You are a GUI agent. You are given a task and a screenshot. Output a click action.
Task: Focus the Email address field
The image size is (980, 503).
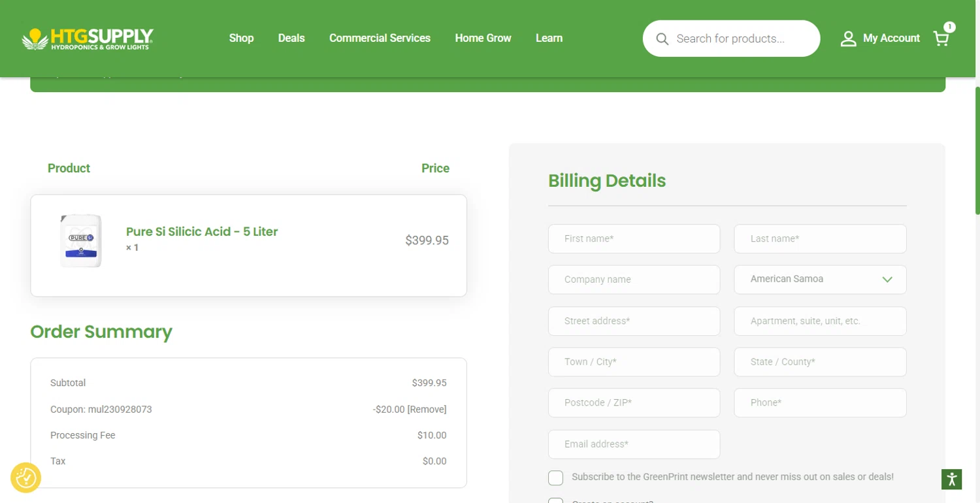634,444
